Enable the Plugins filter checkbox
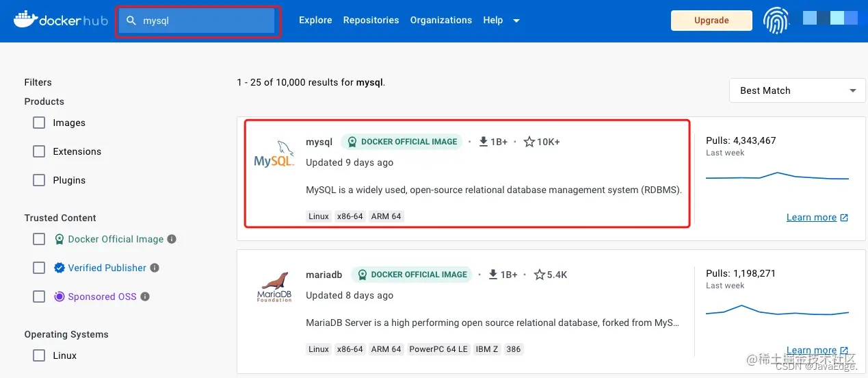 pos(39,180)
